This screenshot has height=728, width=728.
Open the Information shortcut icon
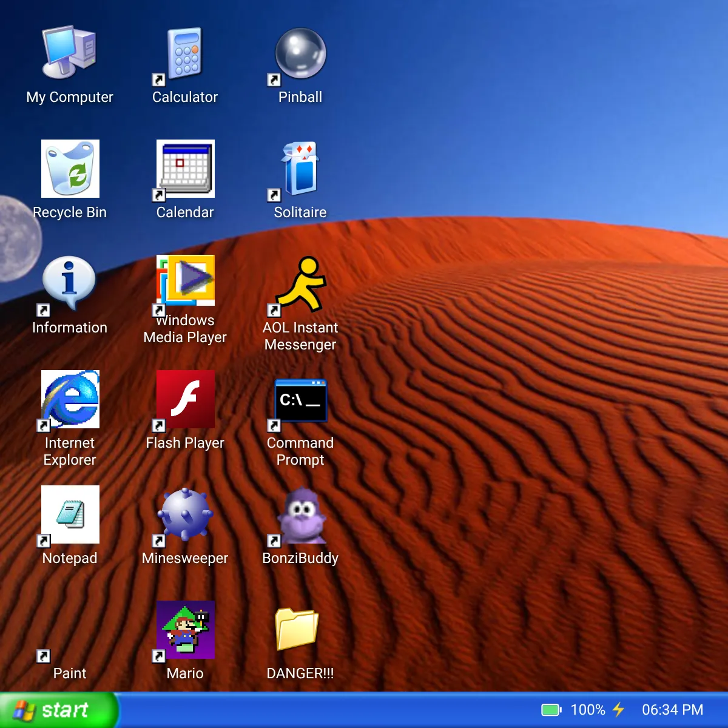70,283
